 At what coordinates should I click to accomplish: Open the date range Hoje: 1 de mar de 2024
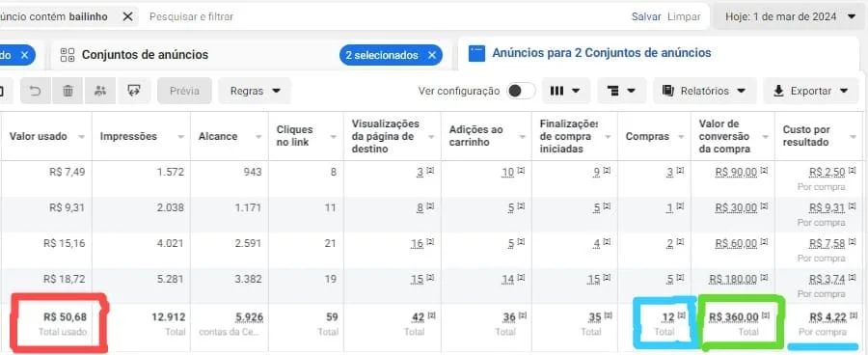coord(790,16)
